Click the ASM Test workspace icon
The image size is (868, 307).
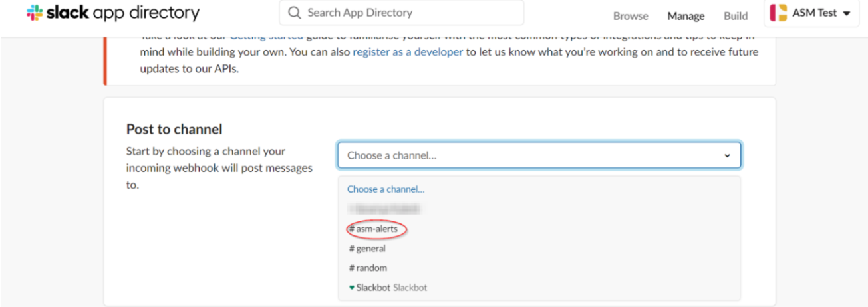click(x=778, y=13)
